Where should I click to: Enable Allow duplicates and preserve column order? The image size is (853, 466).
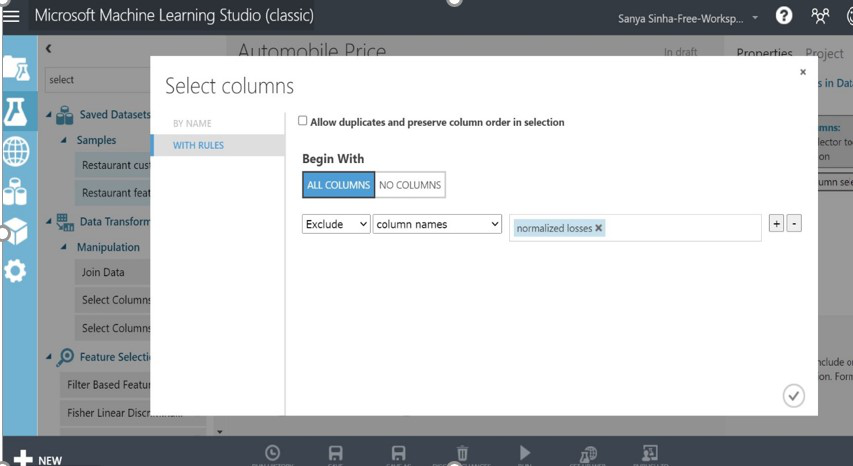(x=303, y=121)
